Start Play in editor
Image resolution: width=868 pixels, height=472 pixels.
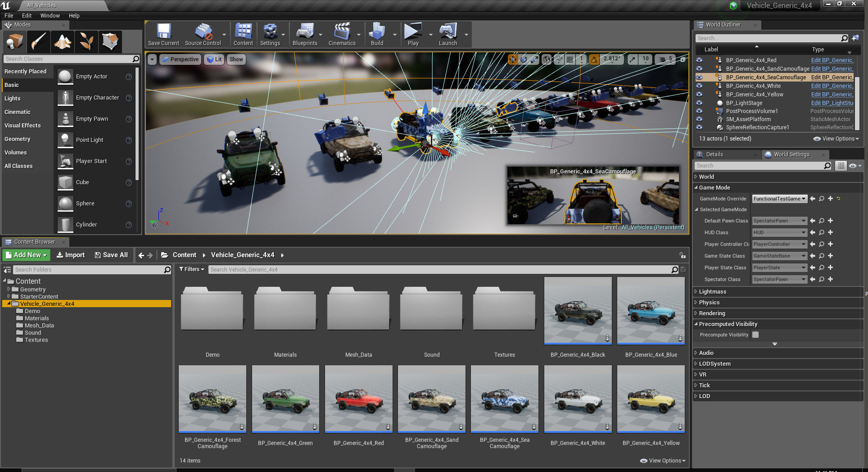pyautogui.click(x=413, y=35)
